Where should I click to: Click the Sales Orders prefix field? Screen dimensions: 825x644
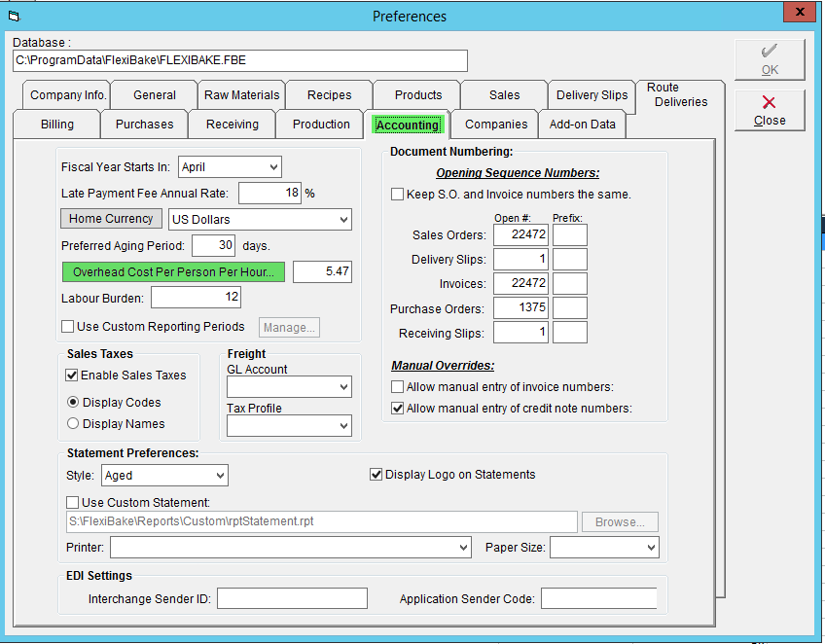click(570, 234)
